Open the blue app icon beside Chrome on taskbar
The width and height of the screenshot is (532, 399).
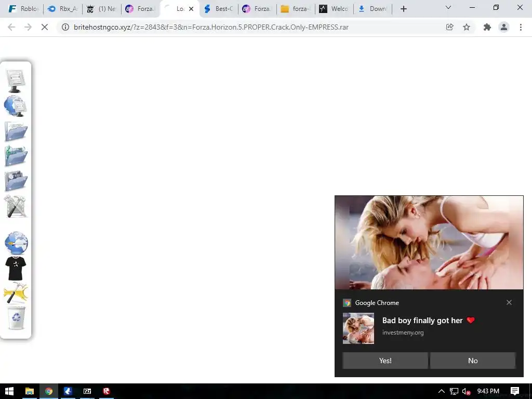(x=68, y=391)
